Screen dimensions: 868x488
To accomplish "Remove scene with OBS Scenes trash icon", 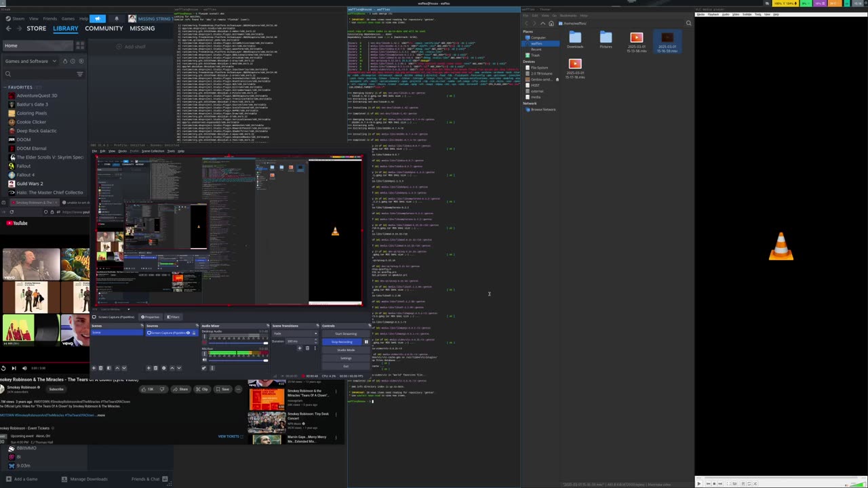I will tap(100, 368).
